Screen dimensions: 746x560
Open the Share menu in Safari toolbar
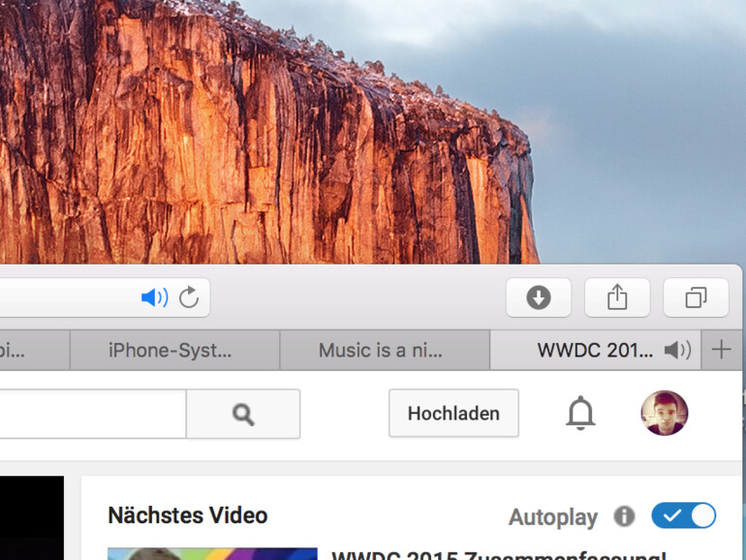(617, 297)
